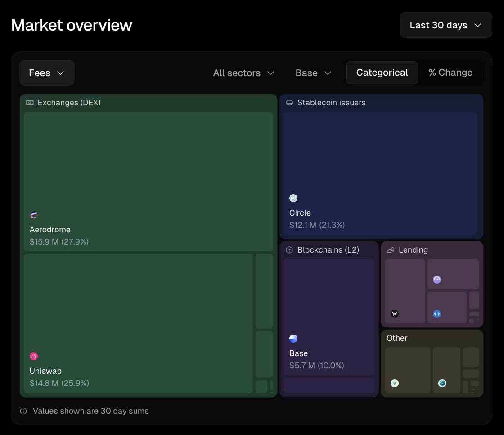The image size is (504, 435).
Task: Click the "Exchanges (DEX)" sector label
Action: 69,103
